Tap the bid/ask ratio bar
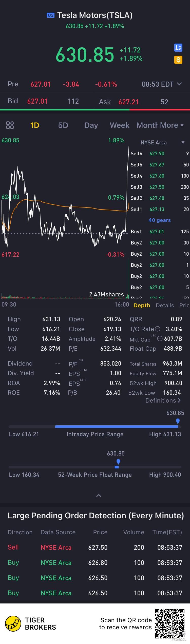190x644 pixels. (x=95, y=110)
